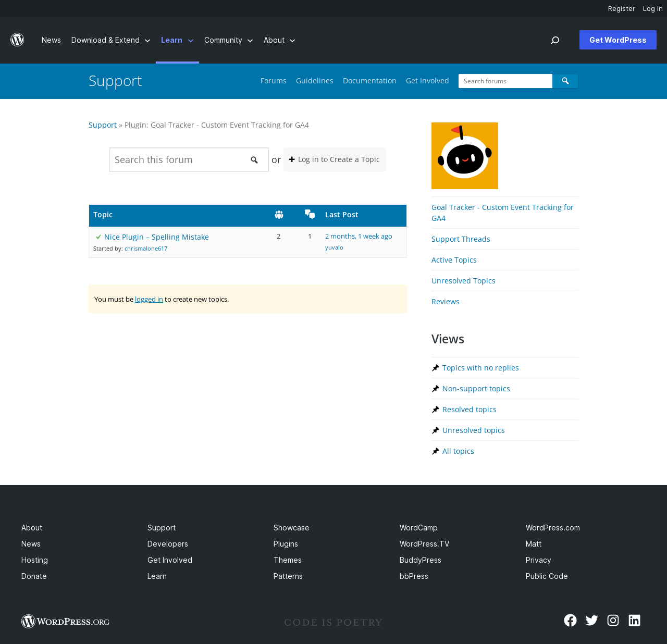The image size is (667, 644).
Task: Open the LinkedIn icon in footer
Action: point(634,620)
